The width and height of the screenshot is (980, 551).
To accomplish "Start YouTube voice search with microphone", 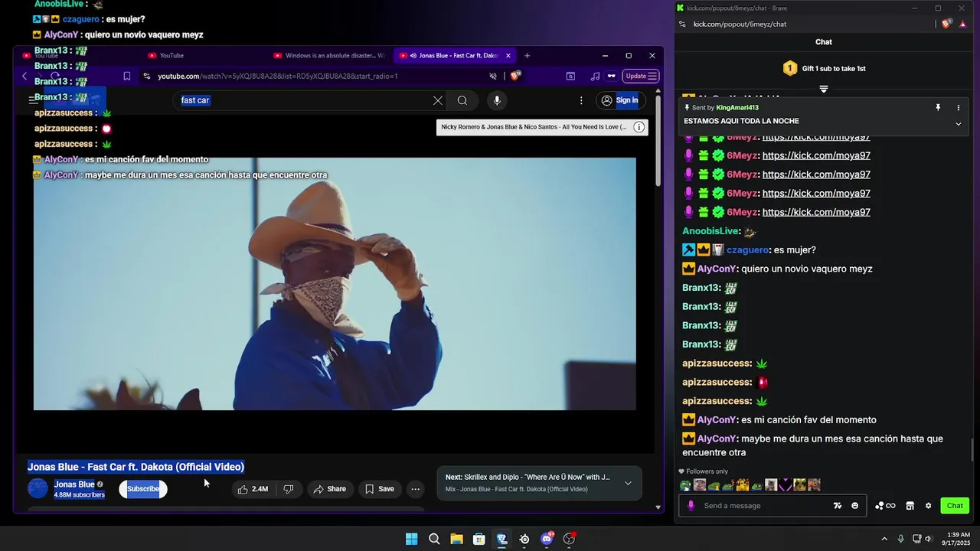I will click(x=497, y=100).
